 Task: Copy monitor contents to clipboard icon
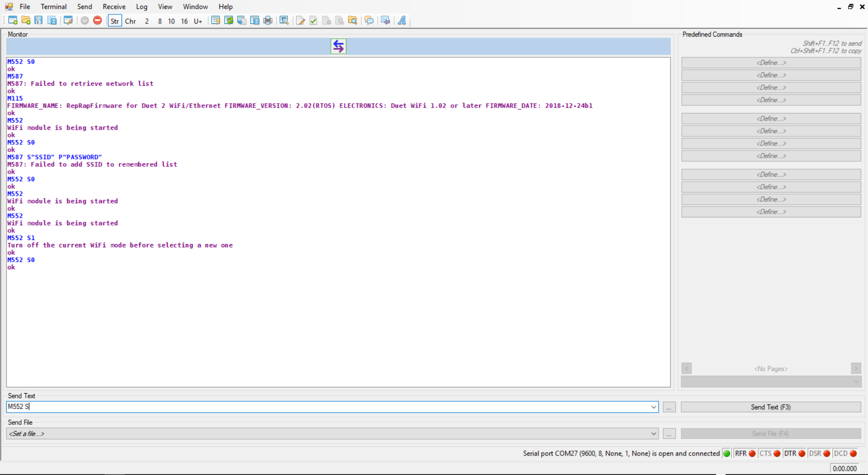click(242, 20)
